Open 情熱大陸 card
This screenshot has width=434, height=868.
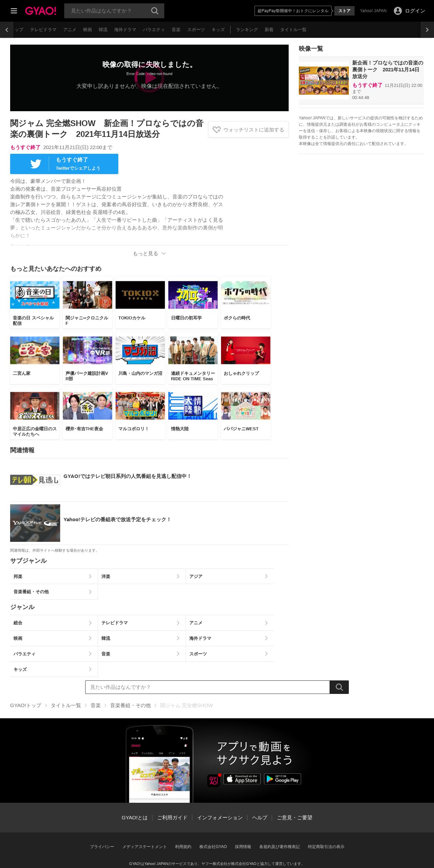(193, 413)
